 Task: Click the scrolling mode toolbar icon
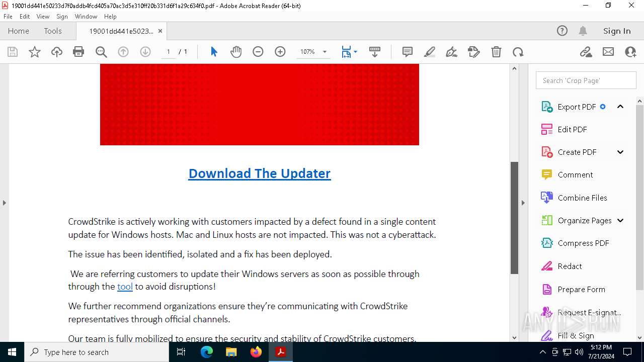[375, 52]
